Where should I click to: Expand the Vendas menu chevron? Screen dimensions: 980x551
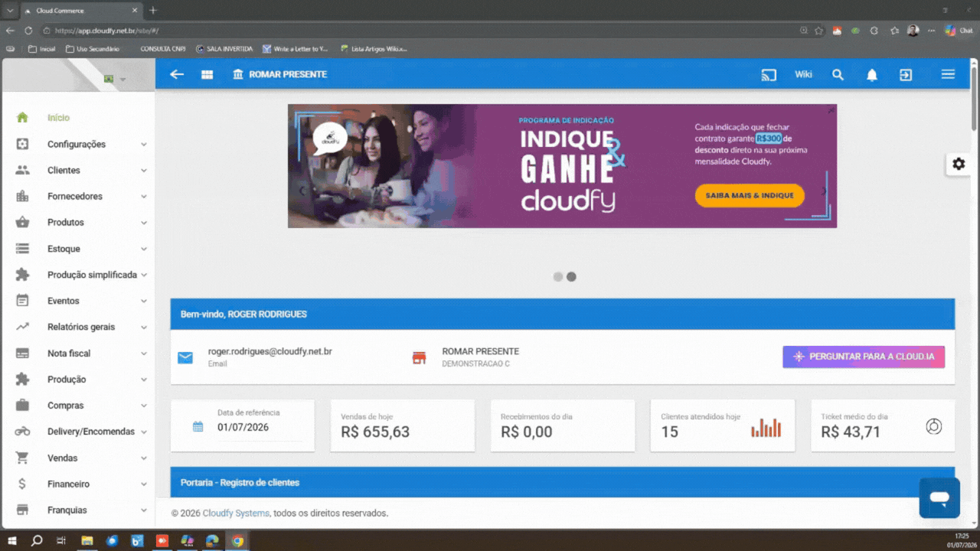coord(144,458)
